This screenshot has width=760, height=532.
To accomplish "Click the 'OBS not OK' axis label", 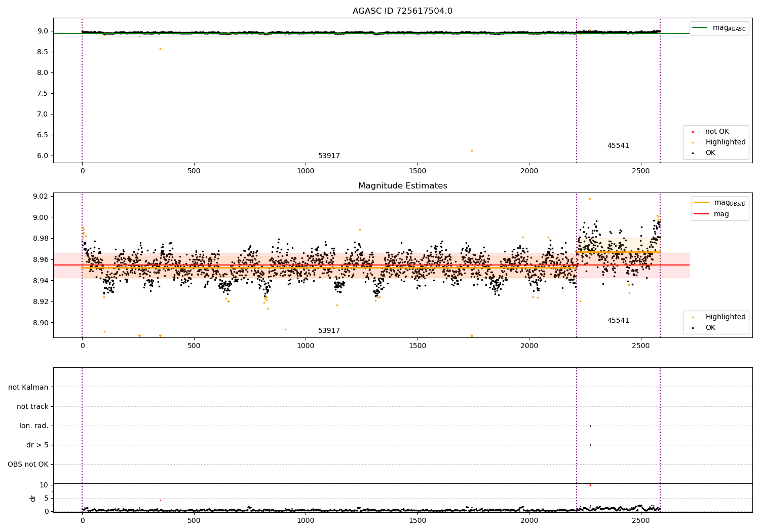I will pos(28,464).
